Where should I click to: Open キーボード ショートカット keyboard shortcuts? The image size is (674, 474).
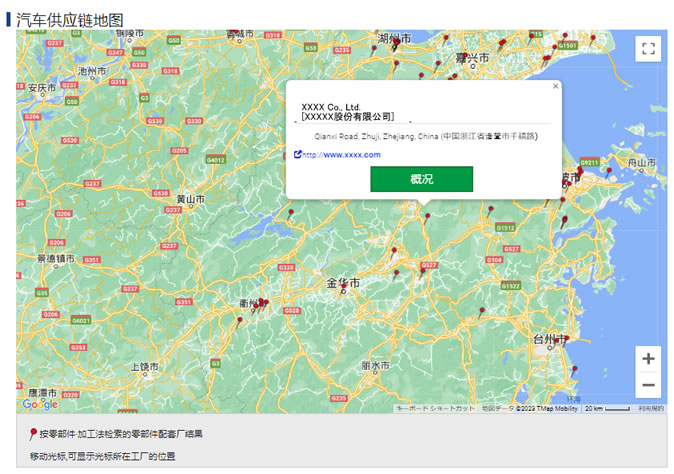point(436,409)
